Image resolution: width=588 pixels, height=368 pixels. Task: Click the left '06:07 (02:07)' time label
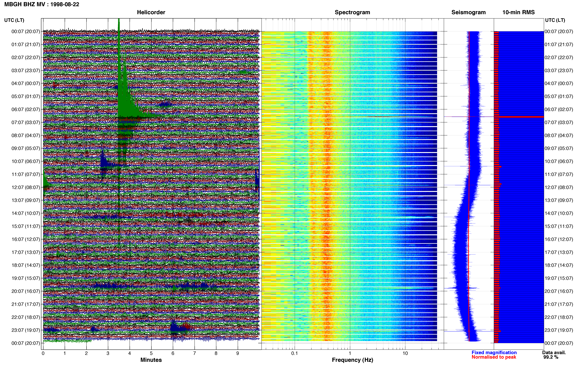click(x=26, y=109)
